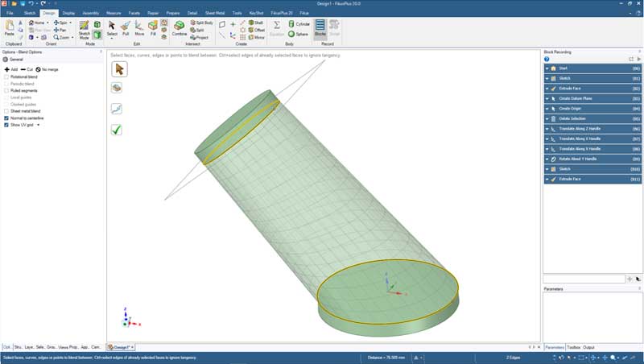Uncheck Normal to centerline option
The image size is (644, 364).
coord(6,118)
